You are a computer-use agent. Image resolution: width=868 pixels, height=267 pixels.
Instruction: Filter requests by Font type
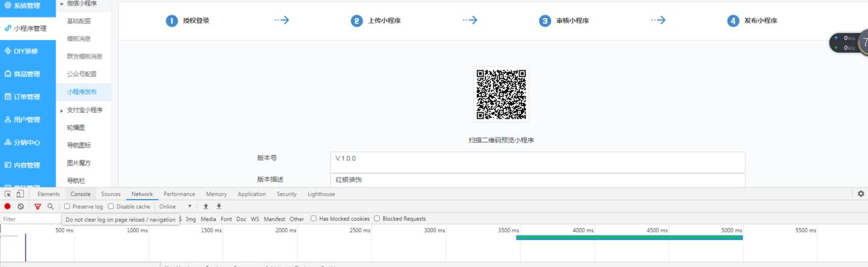[x=227, y=219]
